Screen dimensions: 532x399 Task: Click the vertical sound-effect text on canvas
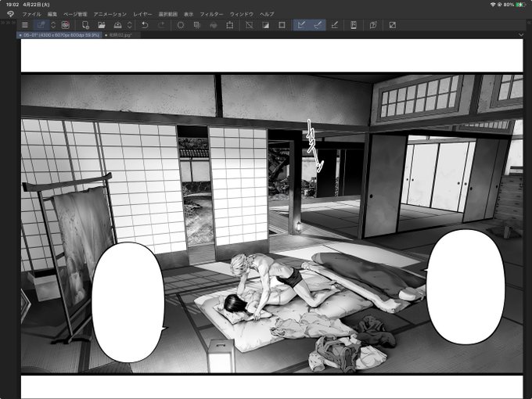[x=315, y=146]
